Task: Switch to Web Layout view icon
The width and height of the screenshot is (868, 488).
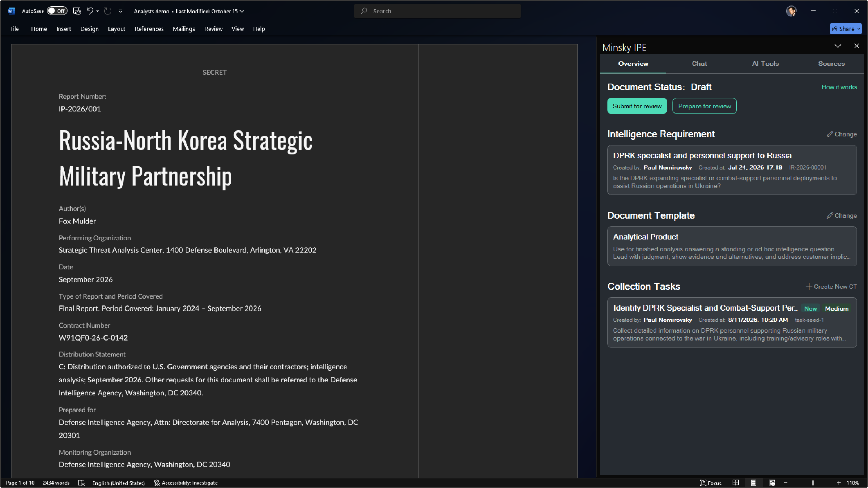Action: click(x=772, y=483)
